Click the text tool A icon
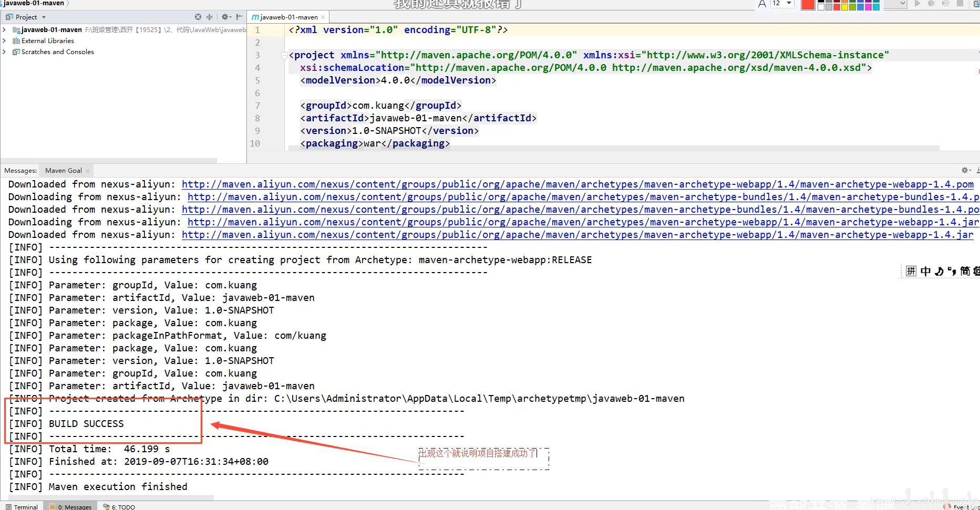The width and height of the screenshot is (980, 510). pos(762,4)
